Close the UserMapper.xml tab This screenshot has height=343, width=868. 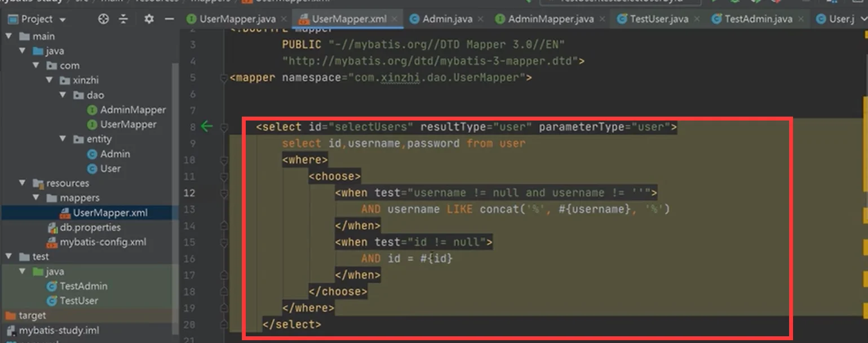(395, 19)
